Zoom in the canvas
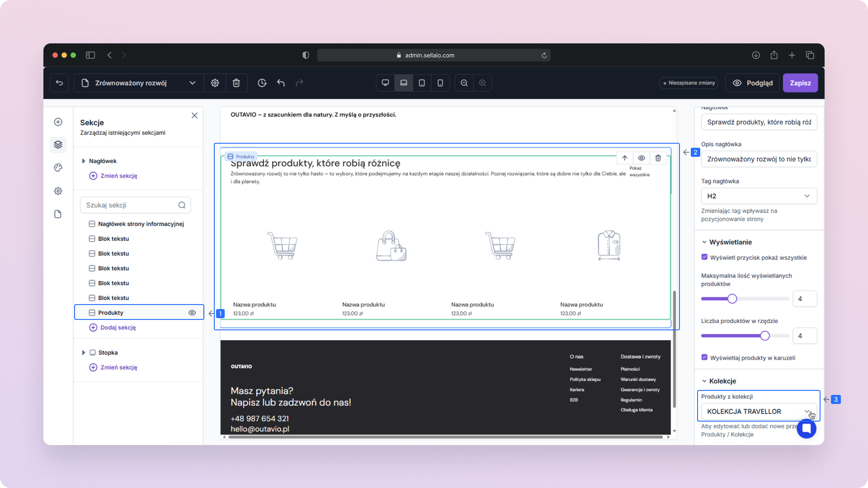The width and height of the screenshot is (868, 488). (483, 83)
